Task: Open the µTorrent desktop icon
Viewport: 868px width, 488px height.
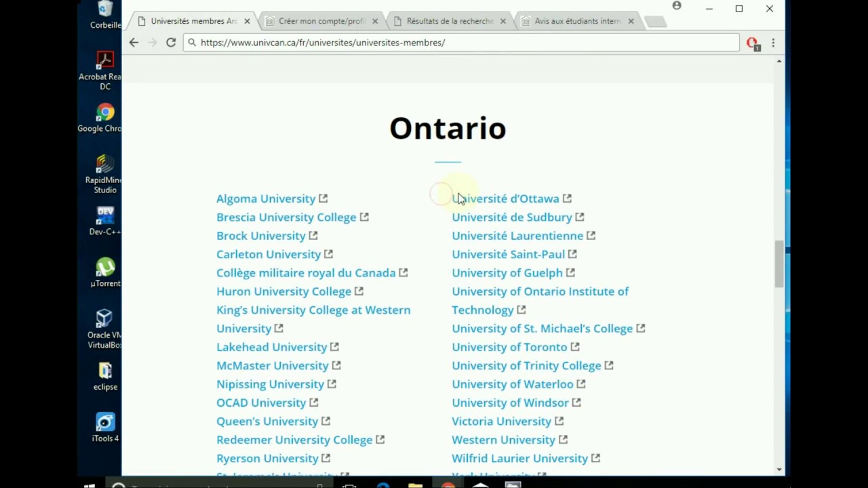Action: click(105, 273)
